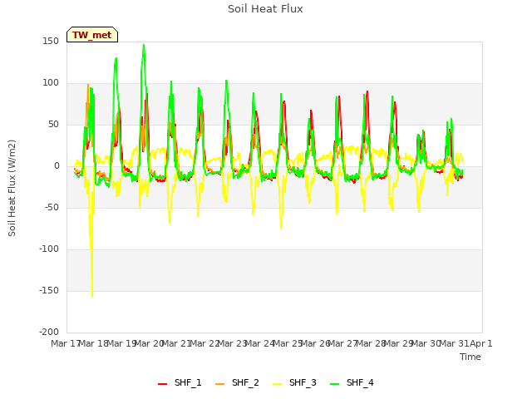The height and width of the screenshot is (399, 532).
Task: Toggle the SHF_1 series in the legend
Action: point(180,382)
